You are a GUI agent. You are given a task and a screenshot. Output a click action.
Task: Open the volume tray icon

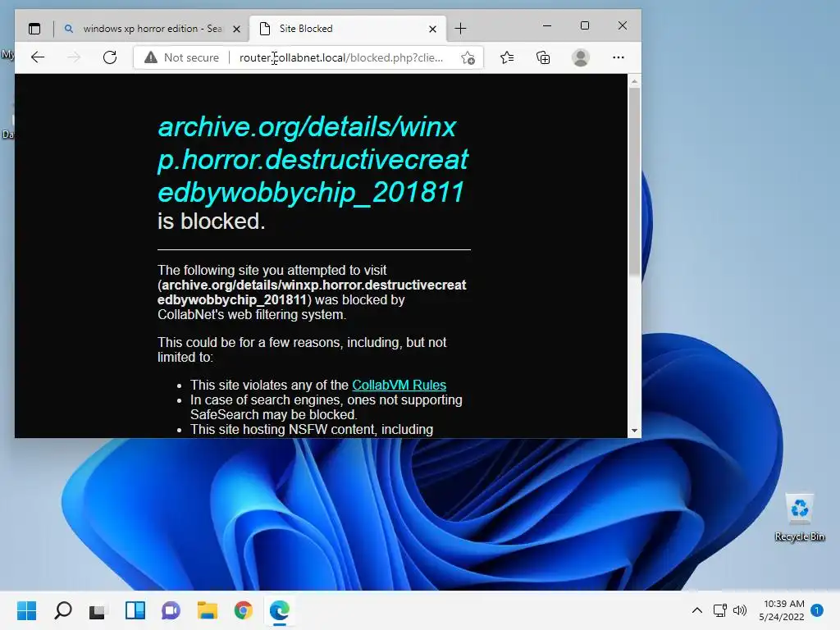click(x=740, y=610)
